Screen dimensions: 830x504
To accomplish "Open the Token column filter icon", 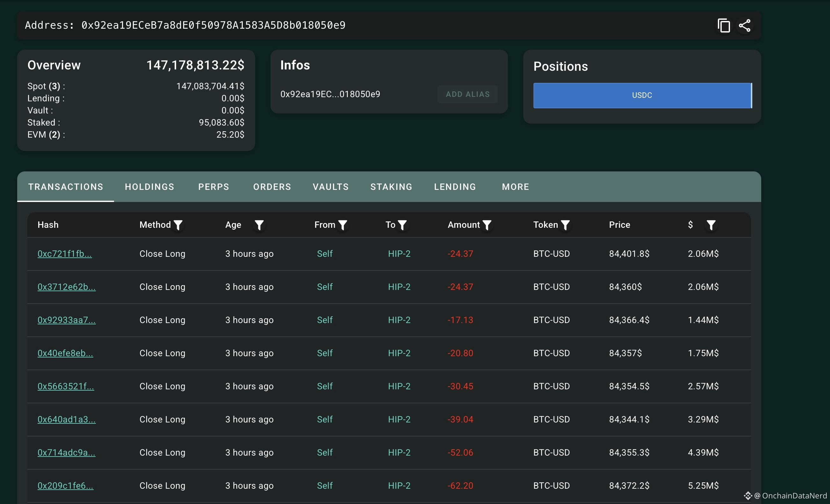I will pyautogui.click(x=565, y=225).
